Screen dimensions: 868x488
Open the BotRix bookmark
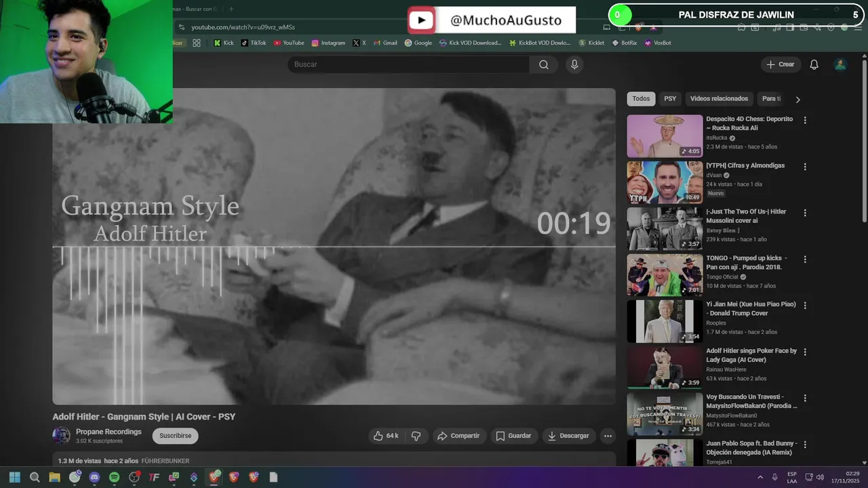coord(624,43)
